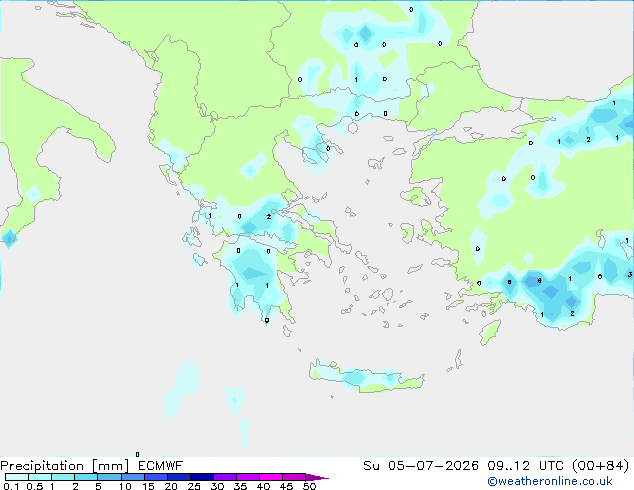This screenshot has width=634, height=490.
Task: Select the 35 mm violet legend swatch
Action: pyautogui.click(x=248, y=477)
